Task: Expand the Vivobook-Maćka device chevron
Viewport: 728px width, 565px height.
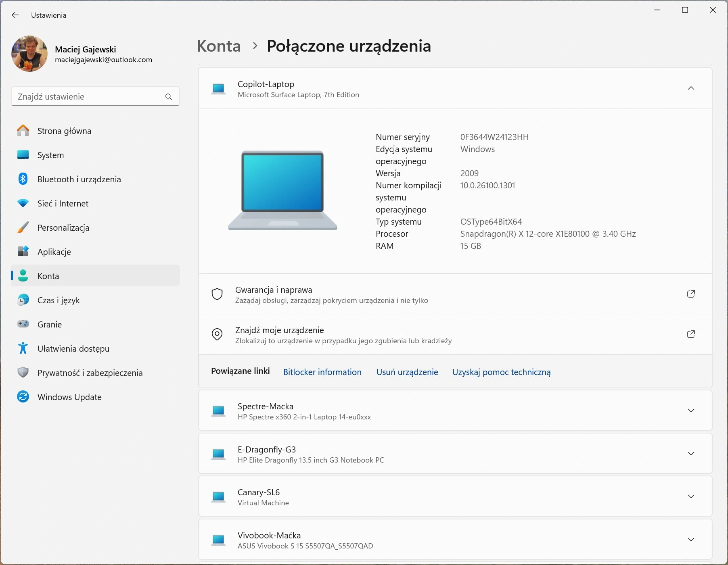Action: [x=691, y=540]
